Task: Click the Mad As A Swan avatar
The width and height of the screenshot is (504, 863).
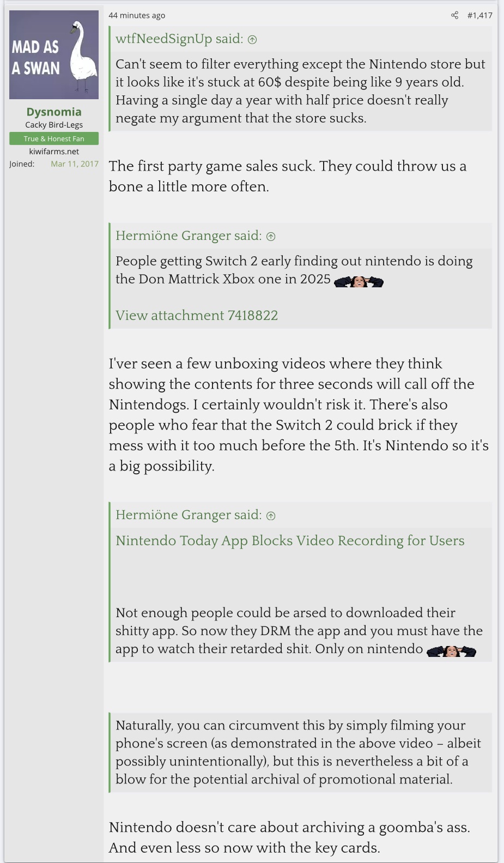Action: (x=54, y=55)
